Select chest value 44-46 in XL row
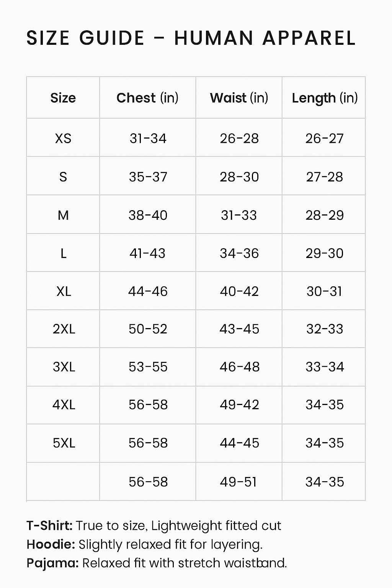Viewport: 392px width, 588px height. pos(148,291)
